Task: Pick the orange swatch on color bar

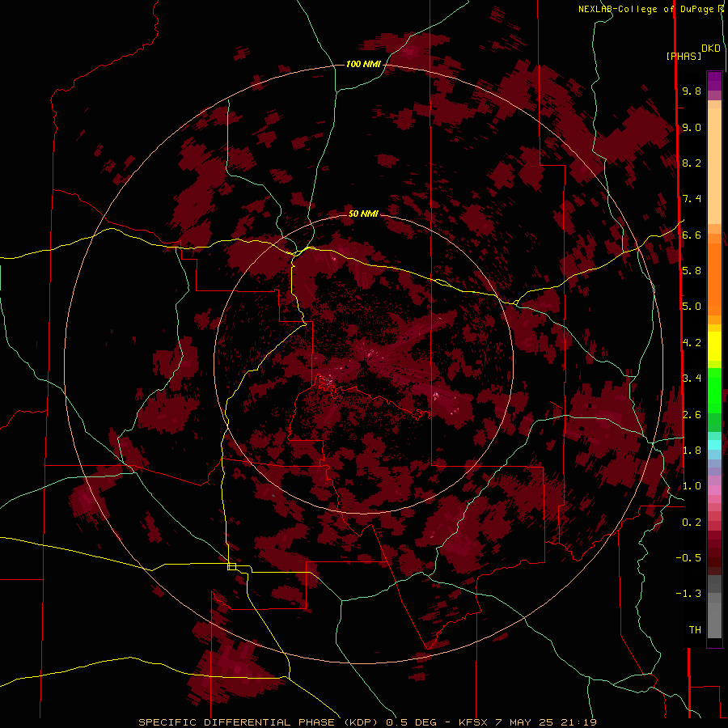Action: click(714, 278)
